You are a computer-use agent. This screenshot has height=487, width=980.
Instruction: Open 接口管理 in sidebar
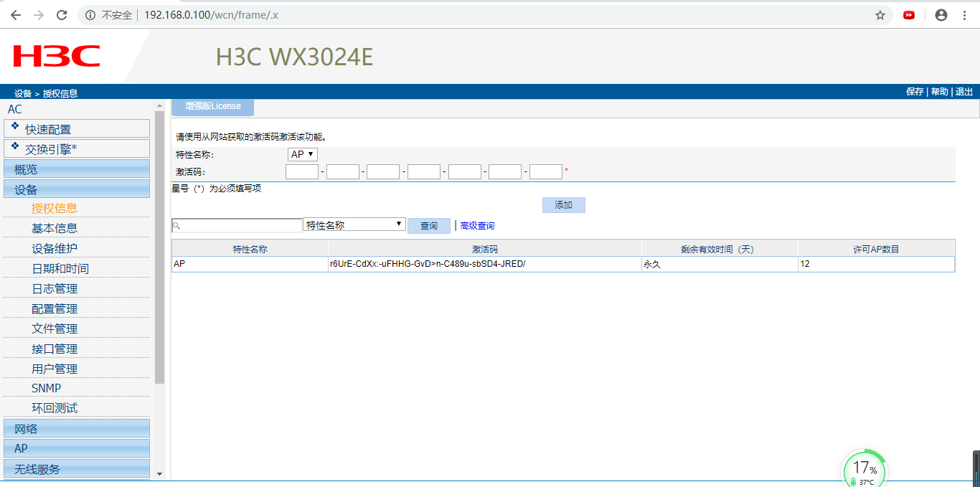coord(55,349)
